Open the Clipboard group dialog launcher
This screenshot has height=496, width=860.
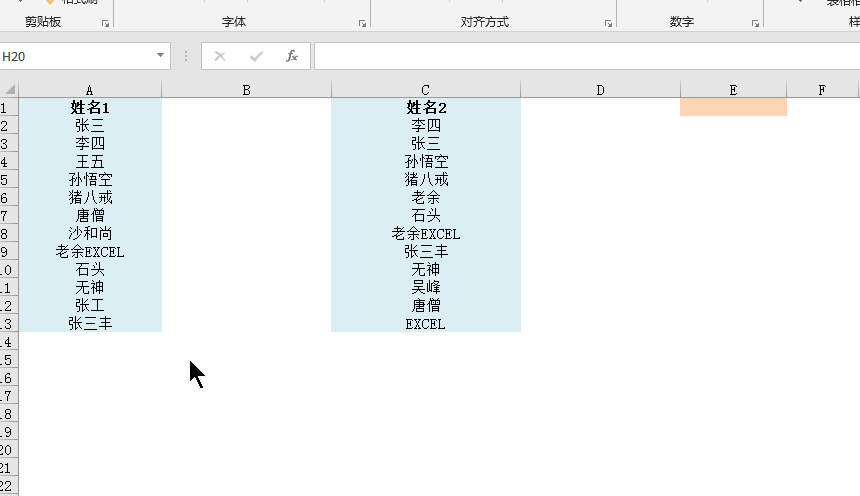[x=105, y=24]
